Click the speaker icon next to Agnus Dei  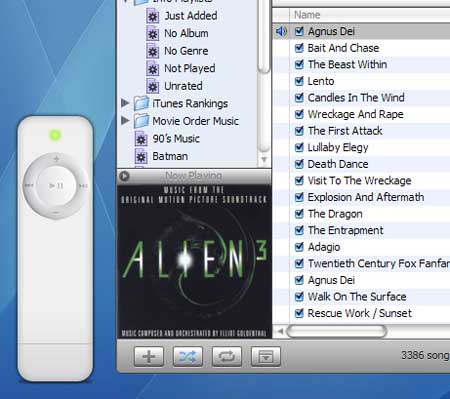click(281, 32)
